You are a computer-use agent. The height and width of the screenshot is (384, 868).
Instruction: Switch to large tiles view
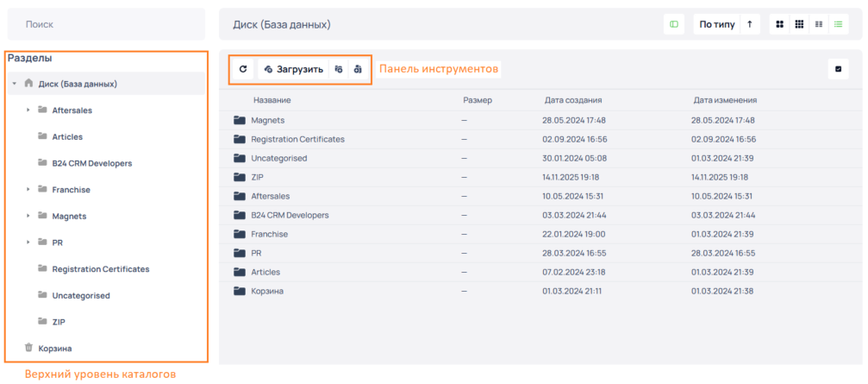(x=780, y=24)
